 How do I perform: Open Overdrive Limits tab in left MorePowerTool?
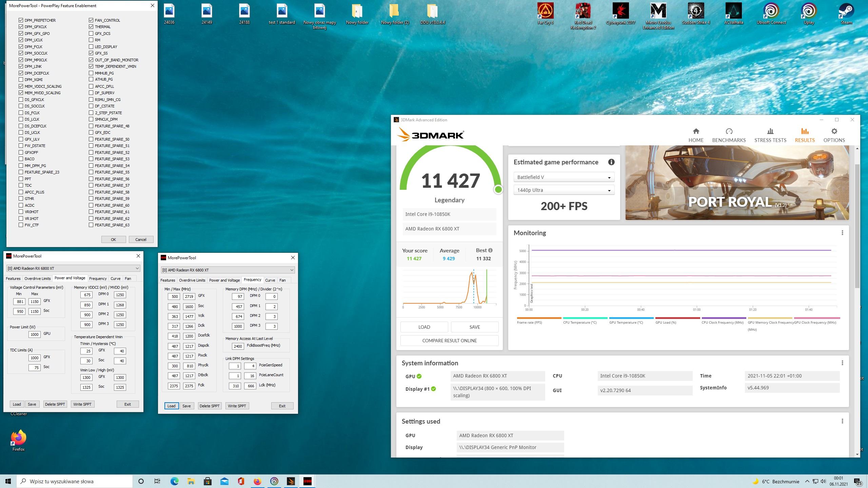point(37,279)
